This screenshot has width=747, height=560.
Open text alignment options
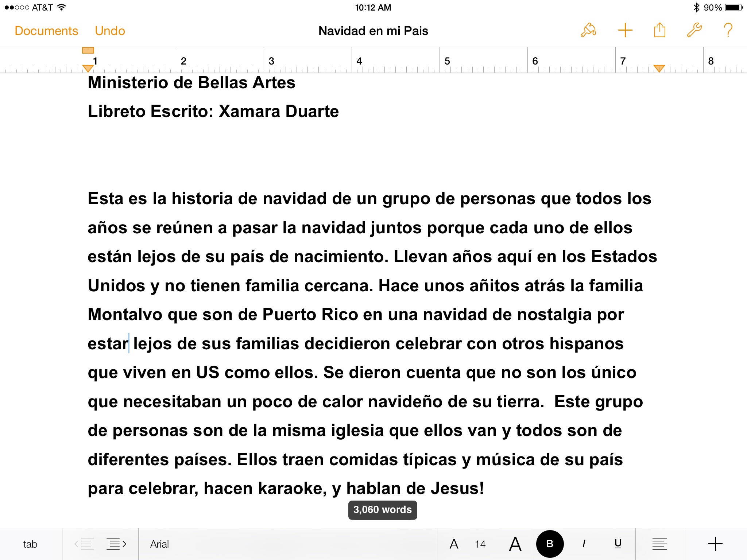point(659,544)
